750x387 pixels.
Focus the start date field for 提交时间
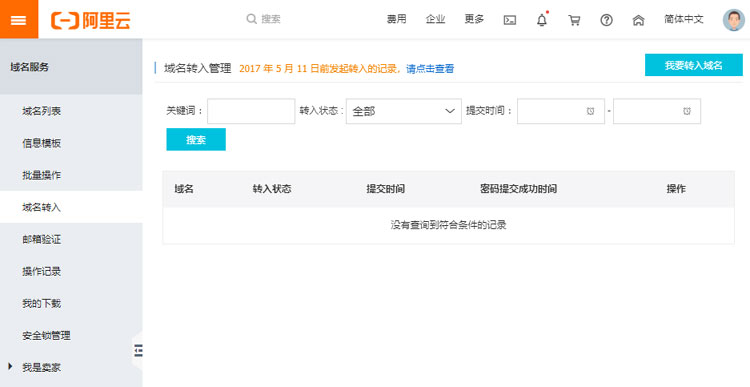[561, 111]
